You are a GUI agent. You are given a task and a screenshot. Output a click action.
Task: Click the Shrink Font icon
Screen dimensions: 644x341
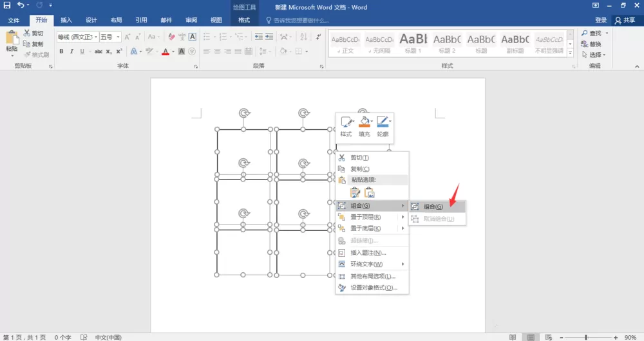pyautogui.click(x=138, y=37)
